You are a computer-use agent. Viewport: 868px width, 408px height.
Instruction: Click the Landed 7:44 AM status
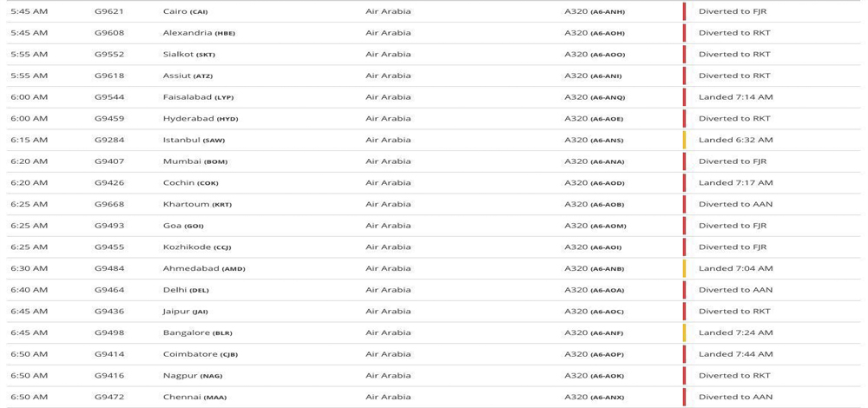coord(735,354)
